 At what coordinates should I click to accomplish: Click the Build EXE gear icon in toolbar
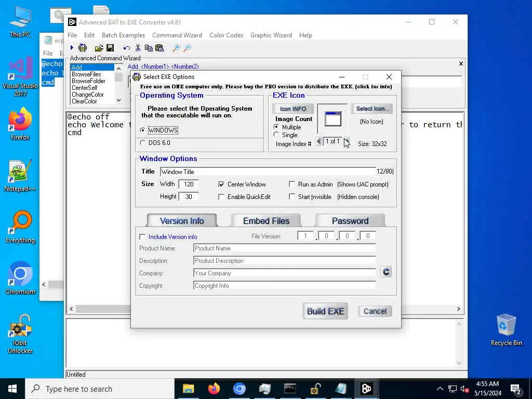pyautogui.click(x=83, y=48)
